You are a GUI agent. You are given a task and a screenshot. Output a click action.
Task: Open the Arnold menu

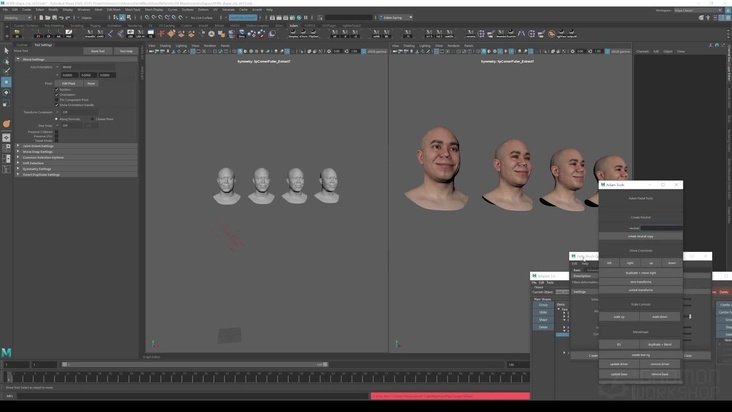(257, 9)
